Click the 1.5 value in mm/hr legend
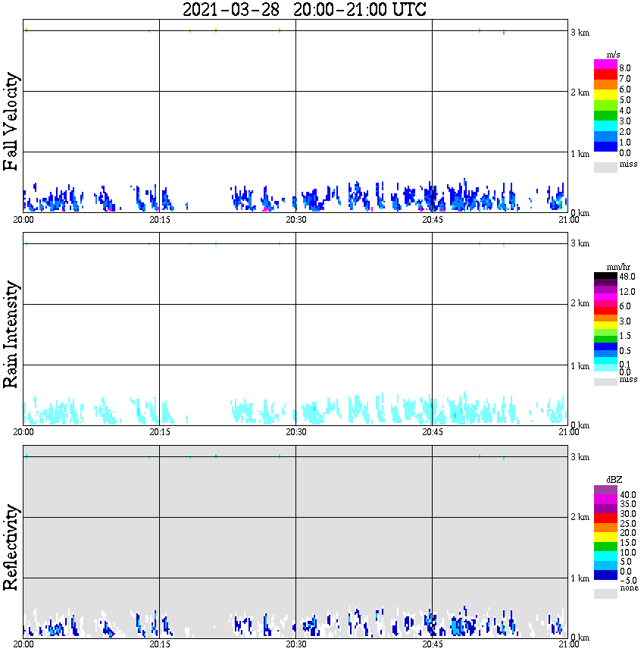The width and height of the screenshot is (644, 658). pos(625,336)
